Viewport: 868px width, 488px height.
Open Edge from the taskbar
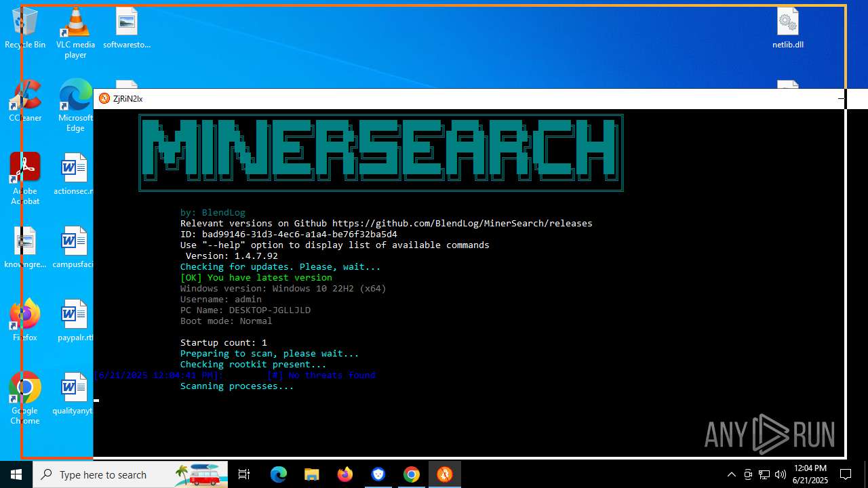tap(279, 474)
